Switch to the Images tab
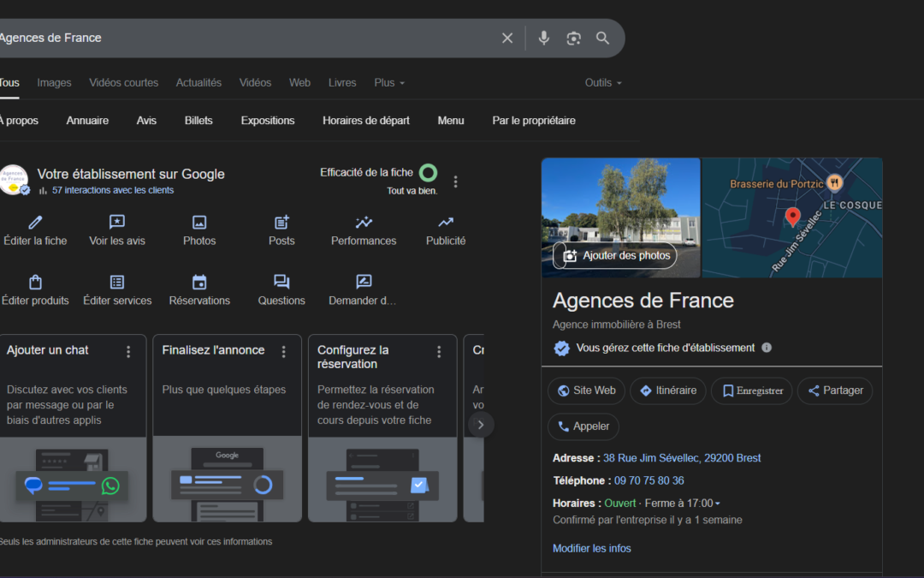 point(53,82)
